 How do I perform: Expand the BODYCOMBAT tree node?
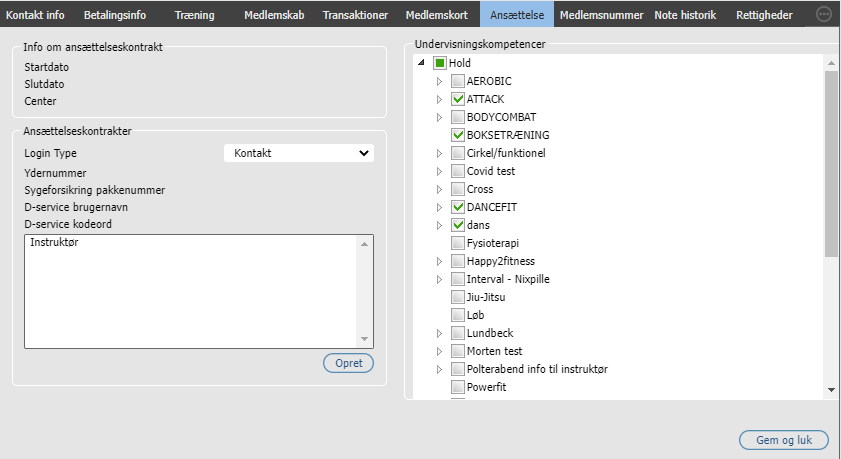click(x=439, y=117)
